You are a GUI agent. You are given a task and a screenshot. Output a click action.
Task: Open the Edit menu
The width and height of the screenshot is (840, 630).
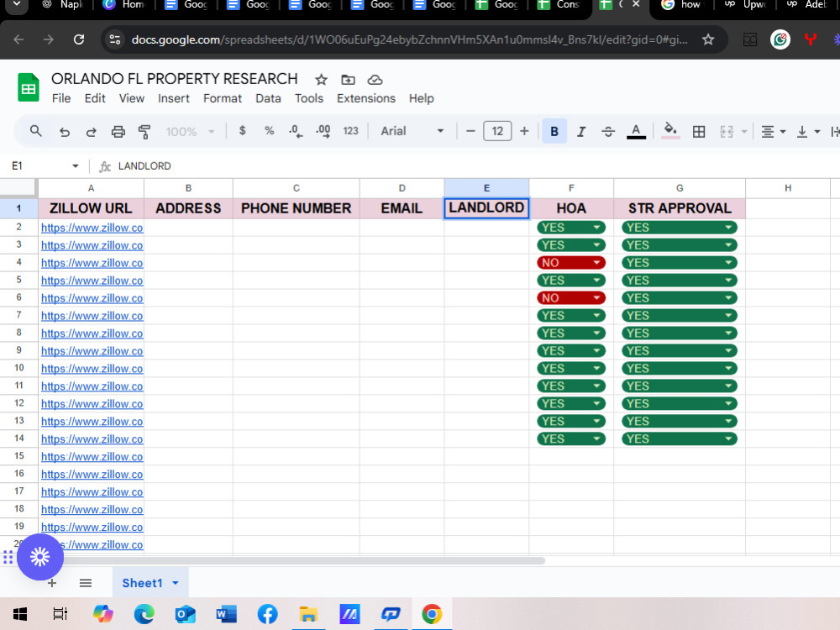point(95,98)
